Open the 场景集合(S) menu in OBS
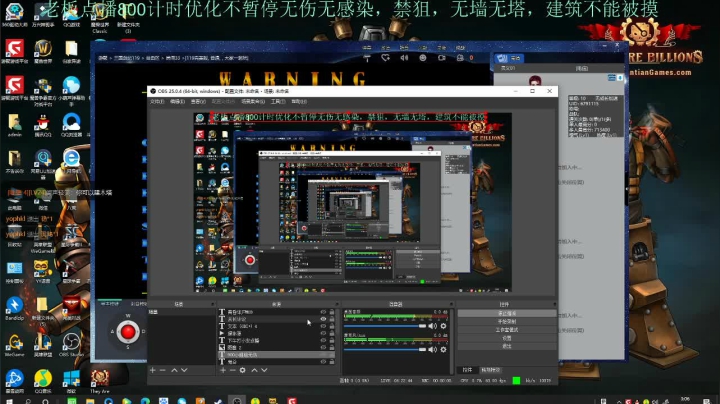This screenshot has height=404, width=720. click(253, 101)
